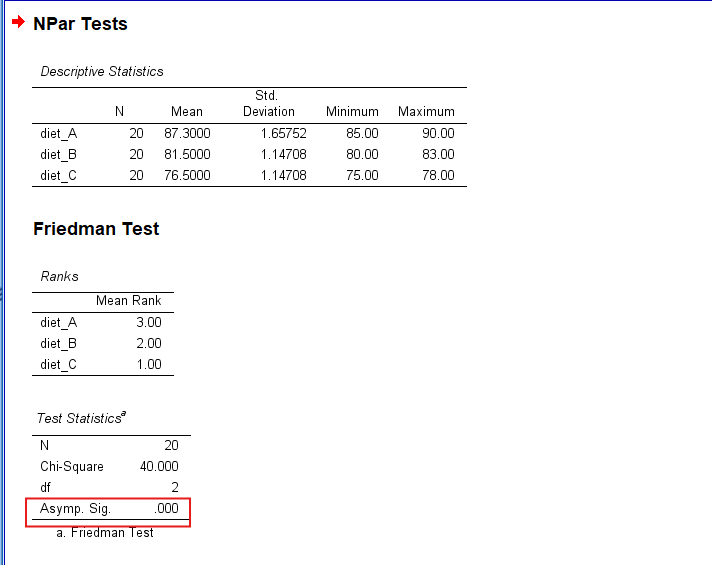Image resolution: width=712 pixels, height=565 pixels.
Task: Click the red arrow marker beside NPar Tests
Action: pyautogui.click(x=18, y=22)
